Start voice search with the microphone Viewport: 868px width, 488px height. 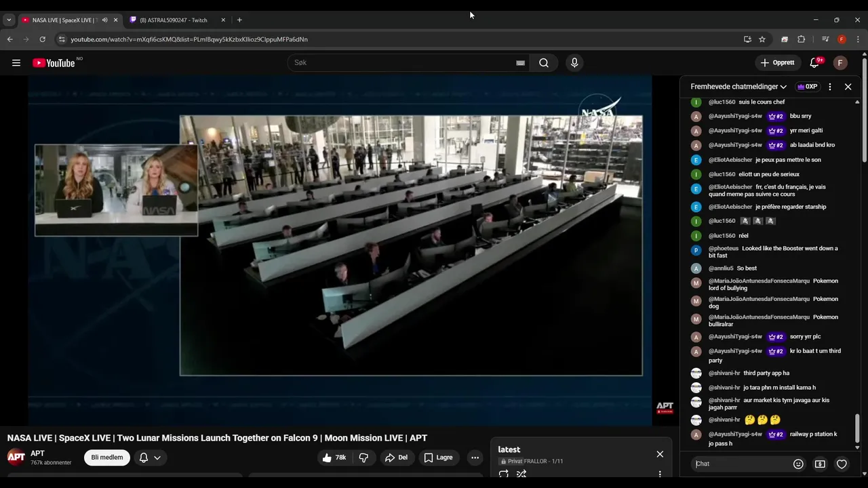574,63
